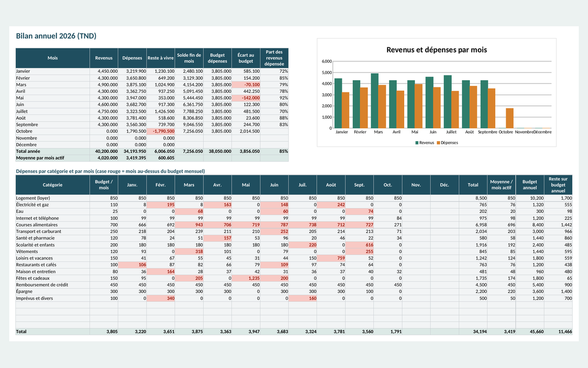Click the "Solde fin de mois" header

(x=189, y=58)
